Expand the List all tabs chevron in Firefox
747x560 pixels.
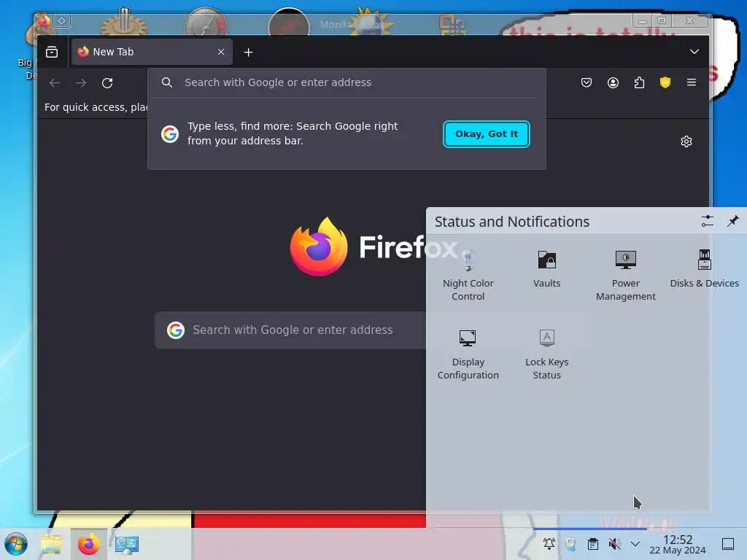[694, 52]
